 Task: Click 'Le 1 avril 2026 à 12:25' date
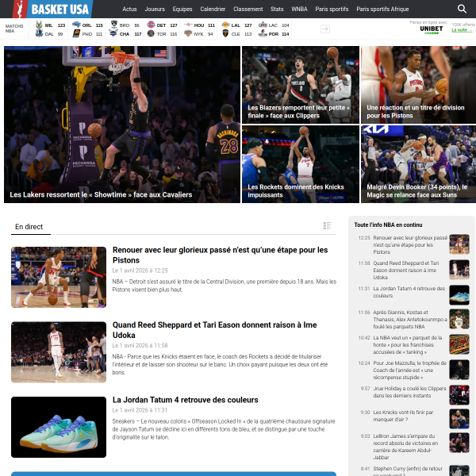(x=140, y=271)
